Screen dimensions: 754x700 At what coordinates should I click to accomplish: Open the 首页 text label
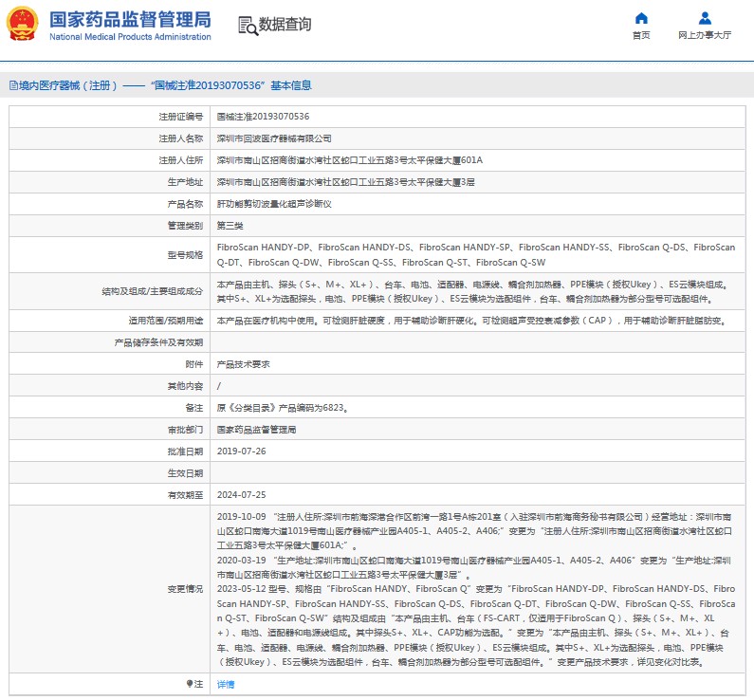pos(641,36)
